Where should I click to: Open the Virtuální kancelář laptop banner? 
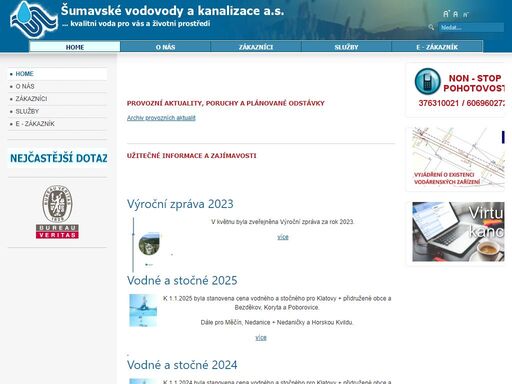point(458,232)
